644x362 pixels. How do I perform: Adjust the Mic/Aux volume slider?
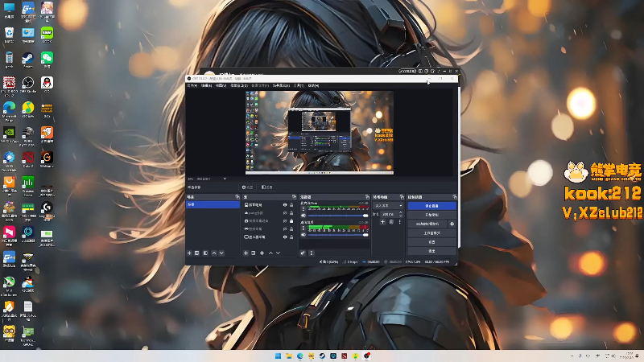338,216
